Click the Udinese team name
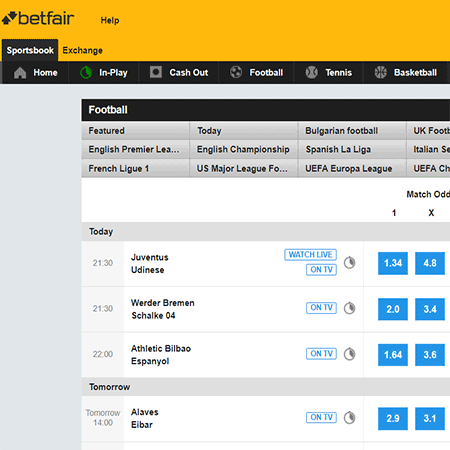Image resolution: width=450 pixels, height=450 pixels. [x=148, y=270]
